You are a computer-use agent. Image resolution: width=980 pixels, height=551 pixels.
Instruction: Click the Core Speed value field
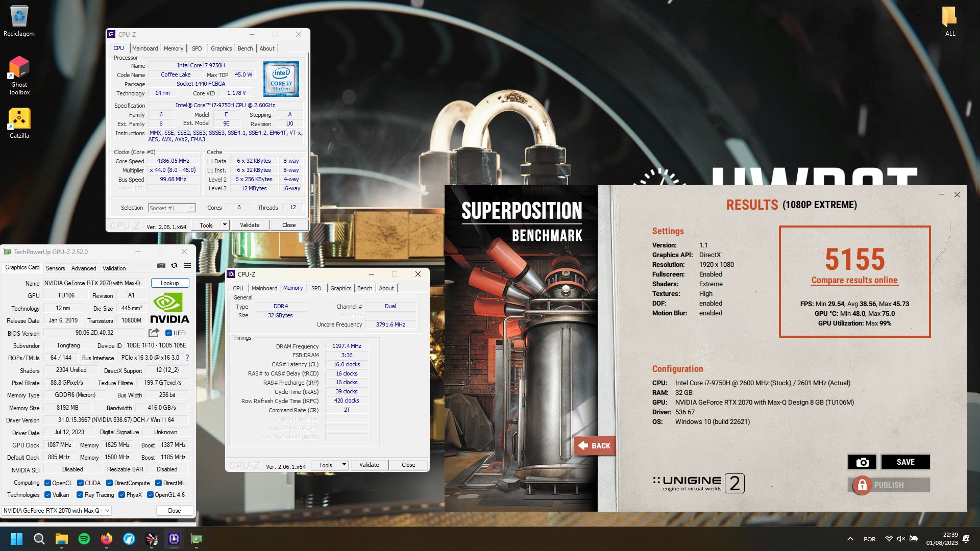tap(173, 161)
